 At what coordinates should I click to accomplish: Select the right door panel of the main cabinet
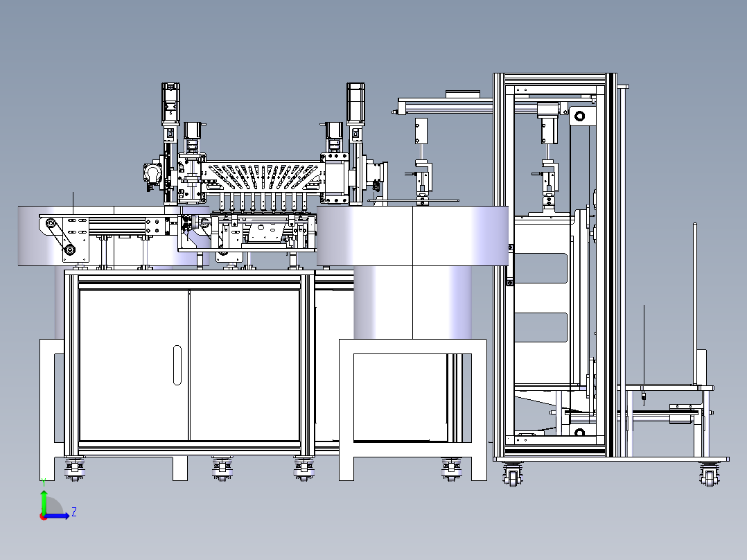click(x=245, y=365)
